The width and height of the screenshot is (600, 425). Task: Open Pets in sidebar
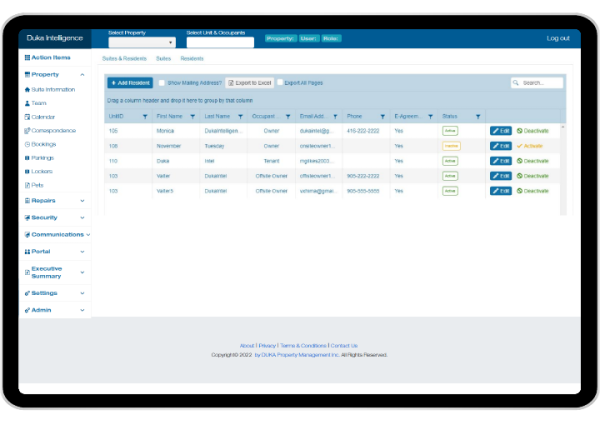(x=34, y=185)
